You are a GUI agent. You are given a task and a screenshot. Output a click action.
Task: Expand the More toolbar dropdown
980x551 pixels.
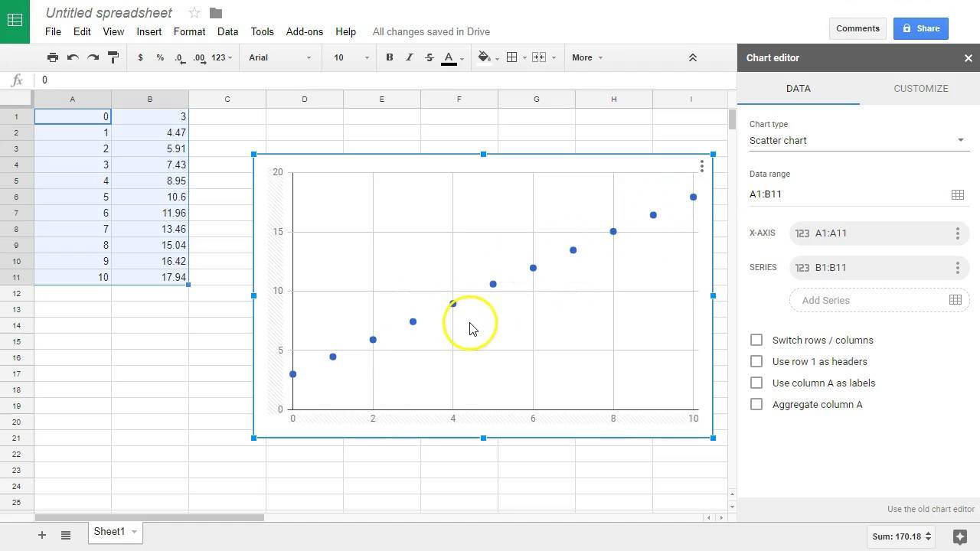pos(587,57)
